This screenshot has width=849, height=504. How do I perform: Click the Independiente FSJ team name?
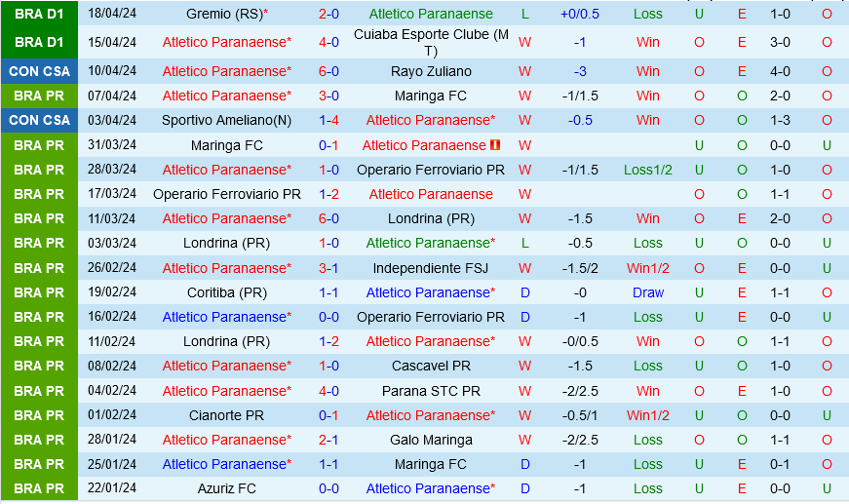tap(431, 268)
